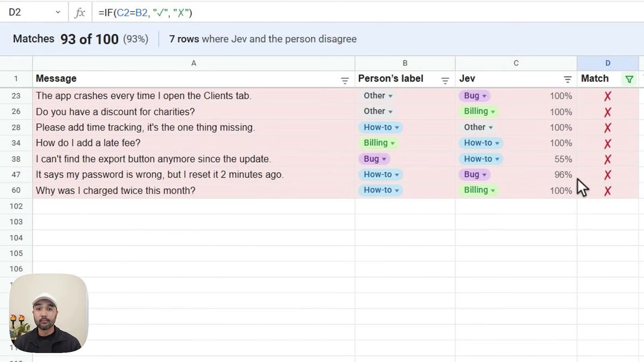Select row 23 header
Screen dimensions: 644x362
[x=16, y=96]
